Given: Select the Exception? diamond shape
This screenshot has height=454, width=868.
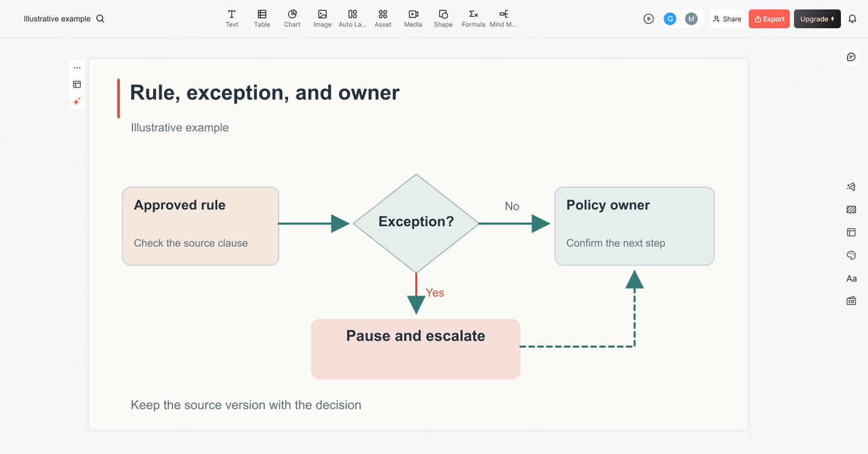Looking at the screenshot, I should 416,224.
